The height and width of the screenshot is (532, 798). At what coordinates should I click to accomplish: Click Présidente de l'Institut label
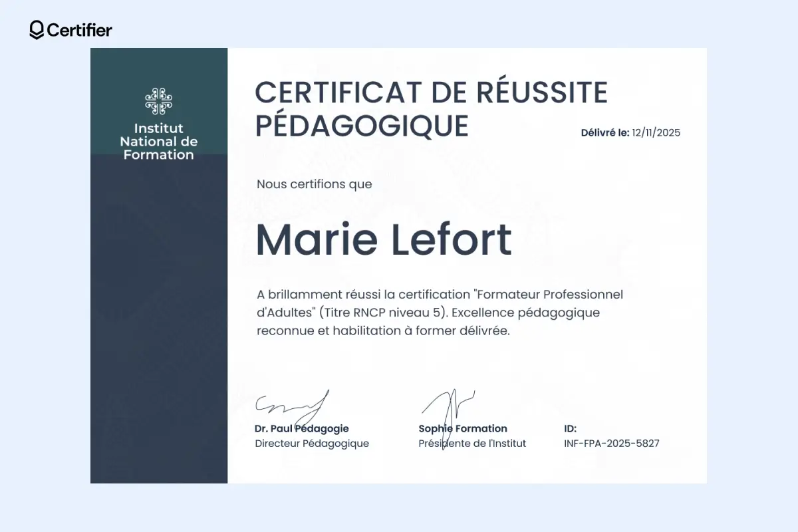(x=471, y=443)
